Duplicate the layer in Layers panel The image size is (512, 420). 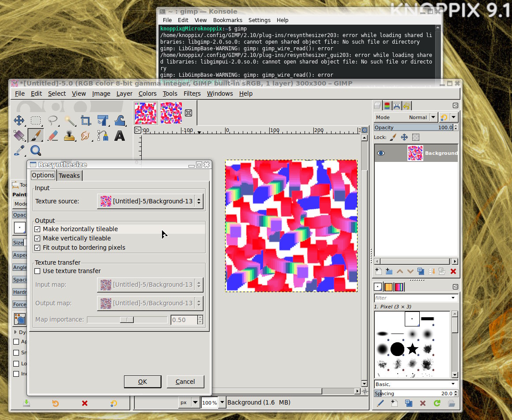pyautogui.click(x=421, y=271)
